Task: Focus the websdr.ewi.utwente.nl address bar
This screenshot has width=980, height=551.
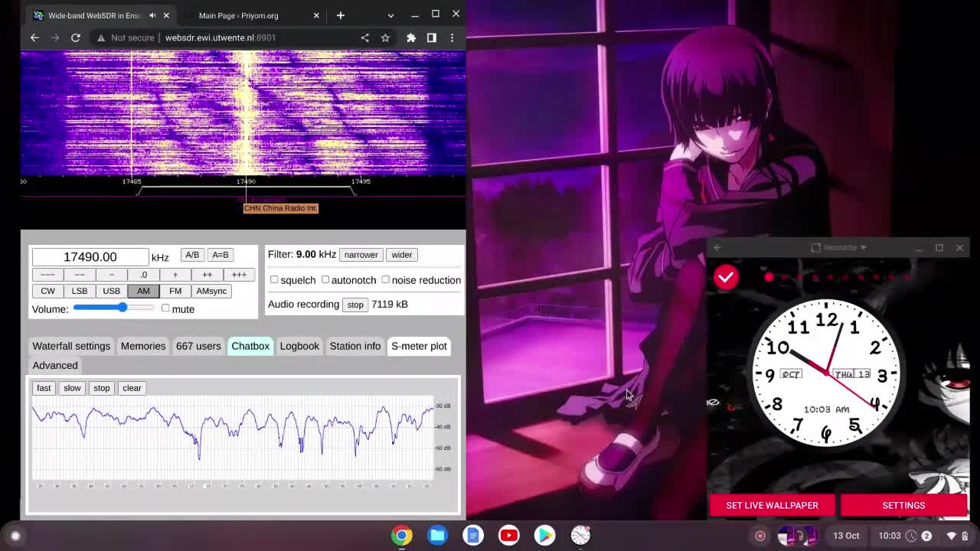Action: point(220,37)
